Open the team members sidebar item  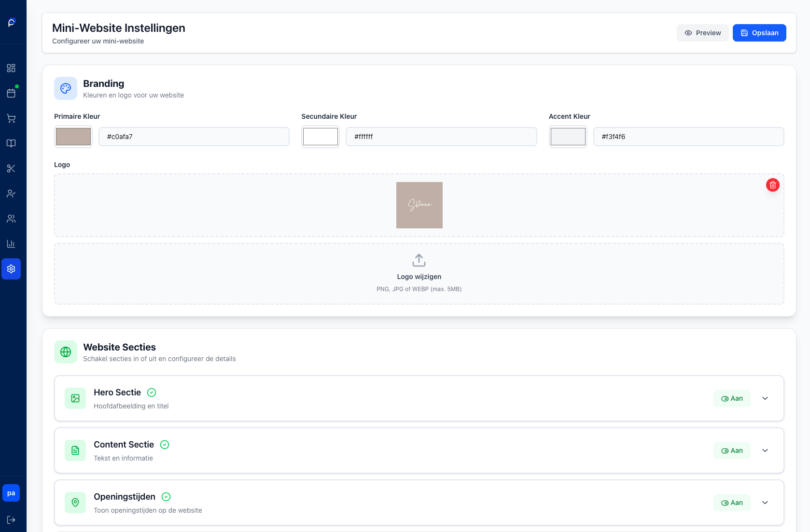[11, 219]
